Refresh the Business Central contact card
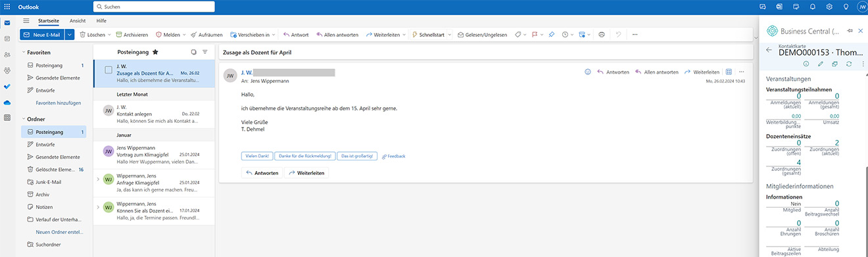 (849, 64)
